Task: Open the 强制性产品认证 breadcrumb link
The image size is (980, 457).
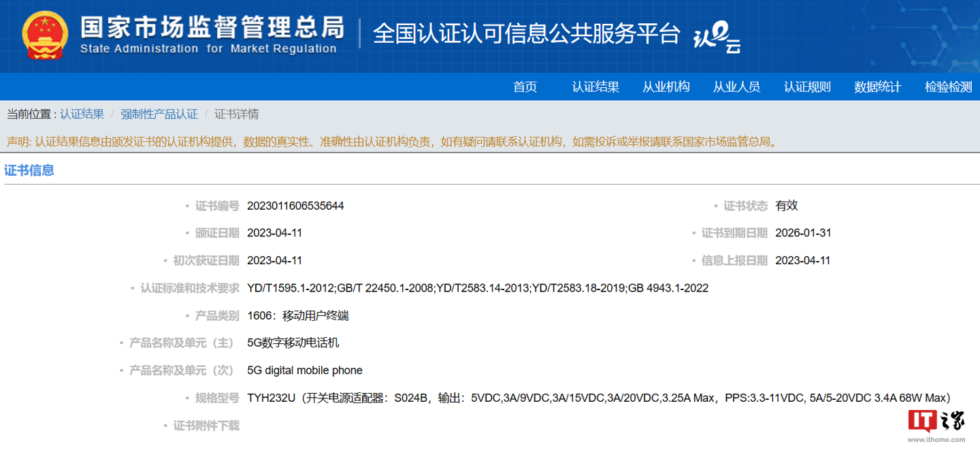Action: click(159, 114)
